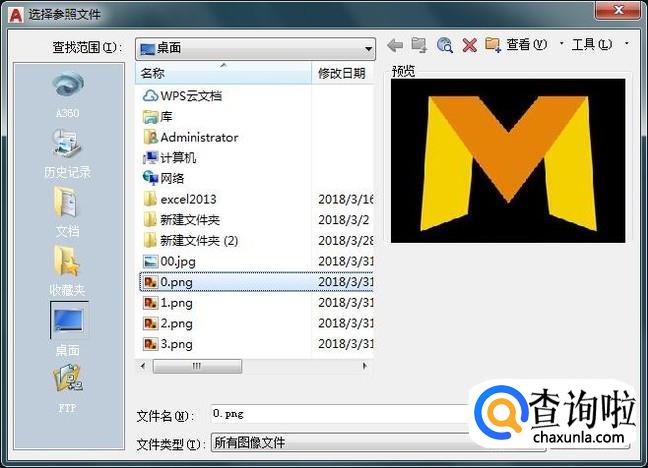Select the 网络 (Network) entry
The width and height of the screenshot is (648, 468).
(x=164, y=179)
